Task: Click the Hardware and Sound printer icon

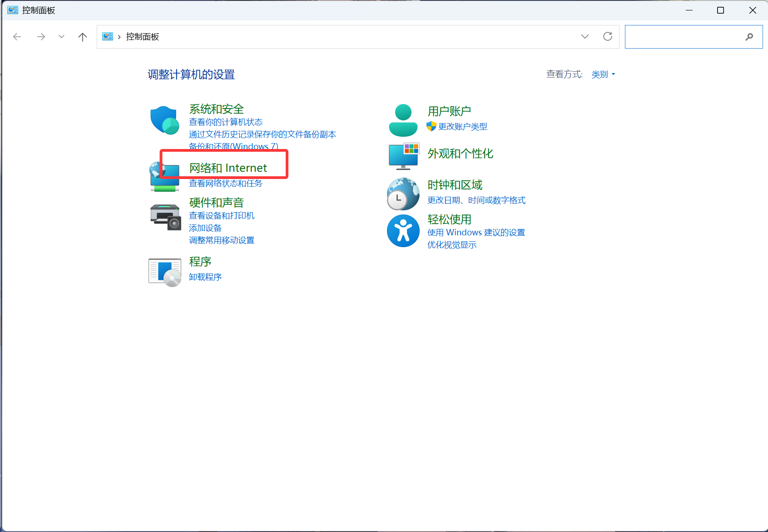Action: point(165,217)
